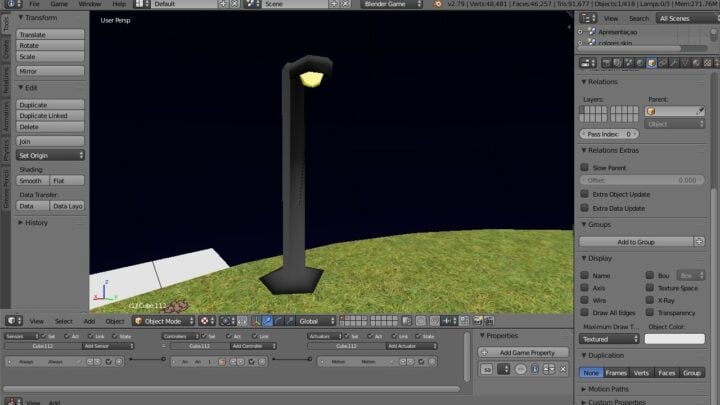This screenshot has width=720, height=405.
Task: Enable the Slow Parent checkbox
Action: click(x=585, y=167)
